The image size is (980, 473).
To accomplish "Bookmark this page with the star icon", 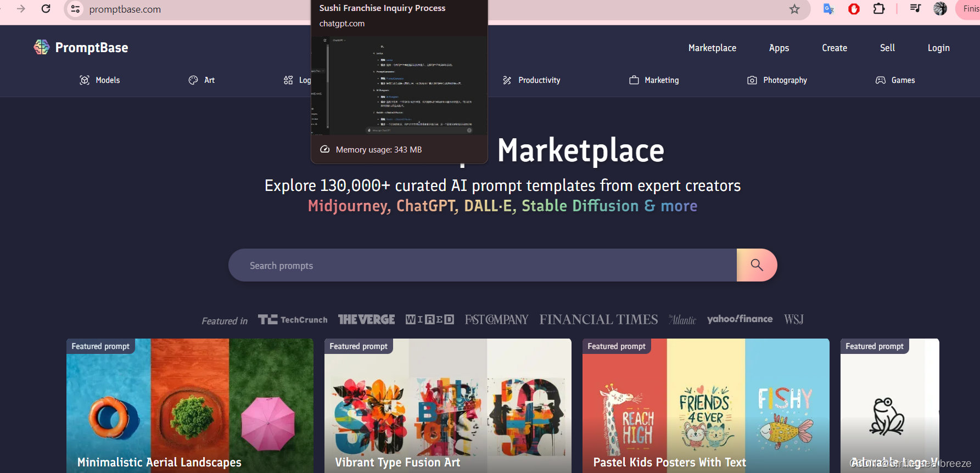I will tap(794, 9).
